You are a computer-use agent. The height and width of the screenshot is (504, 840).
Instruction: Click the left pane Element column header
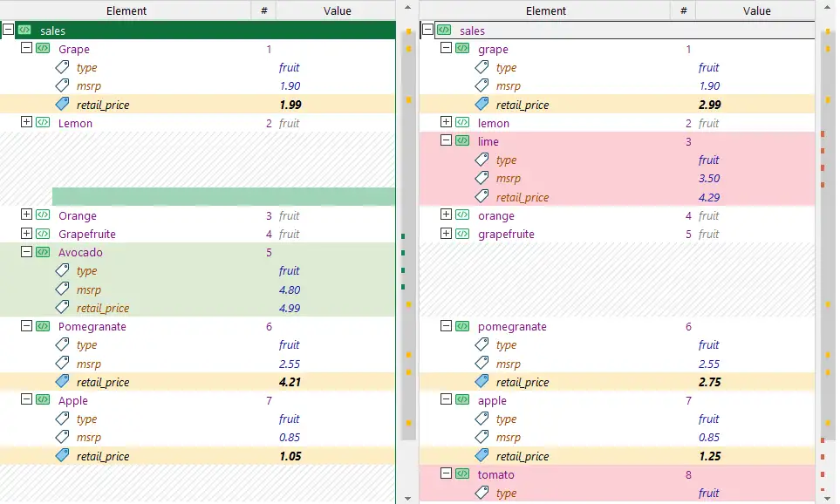[x=126, y=10]
